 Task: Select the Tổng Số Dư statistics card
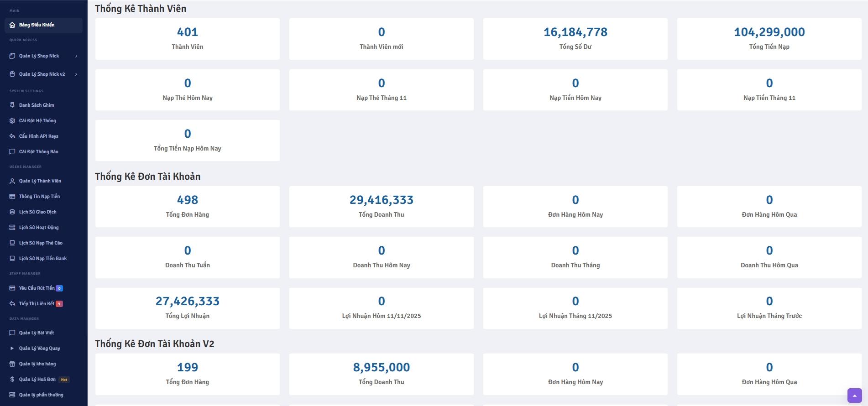pos(575,39)
